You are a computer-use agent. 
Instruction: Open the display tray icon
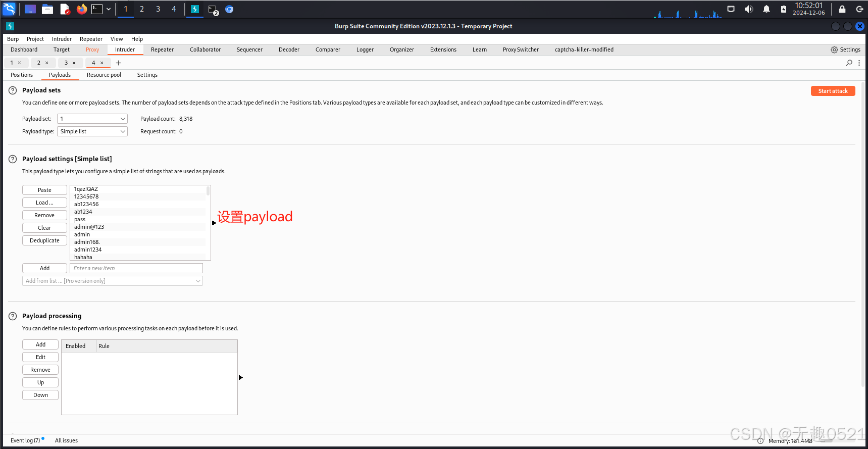731,9
